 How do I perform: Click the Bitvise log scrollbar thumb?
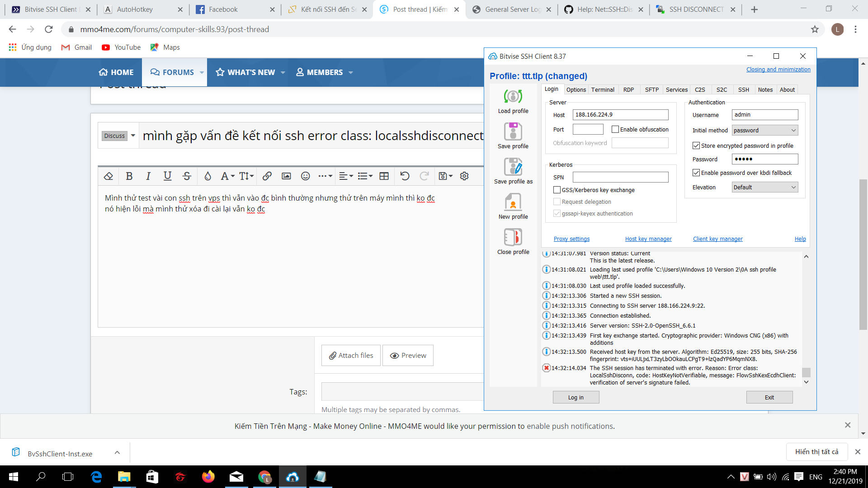pyautogui.click(x=806, y=372)
